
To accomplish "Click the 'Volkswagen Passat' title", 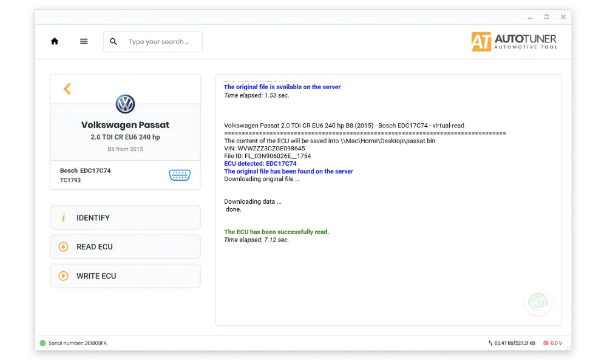I will (125, 125).
